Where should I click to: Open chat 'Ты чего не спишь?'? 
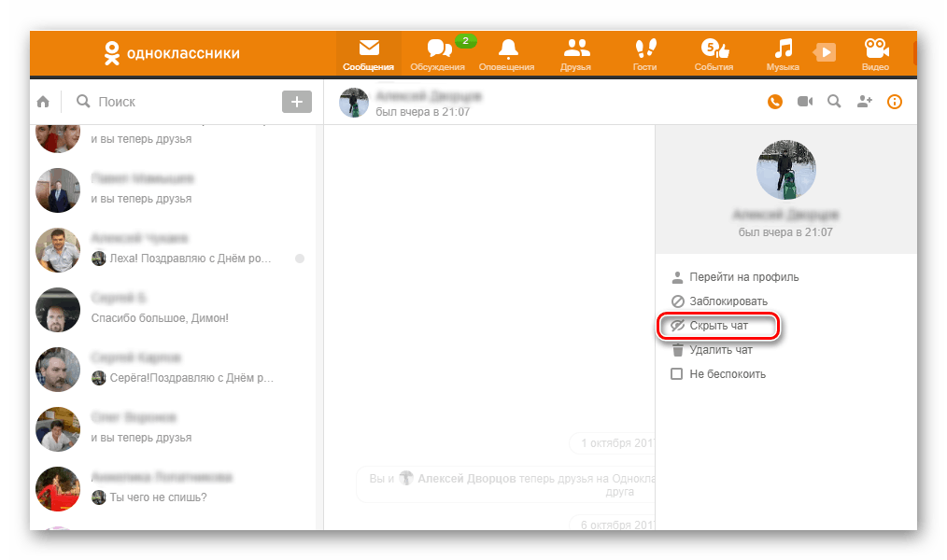tap(176, 488)
